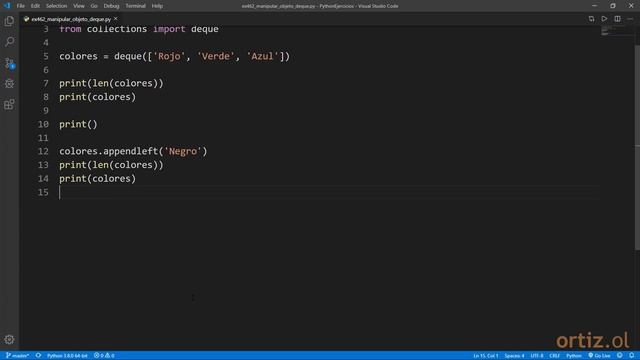The image size is (640, 360).
Task: Click the vertical scrollbar of the editor
Action: point(637,147)
